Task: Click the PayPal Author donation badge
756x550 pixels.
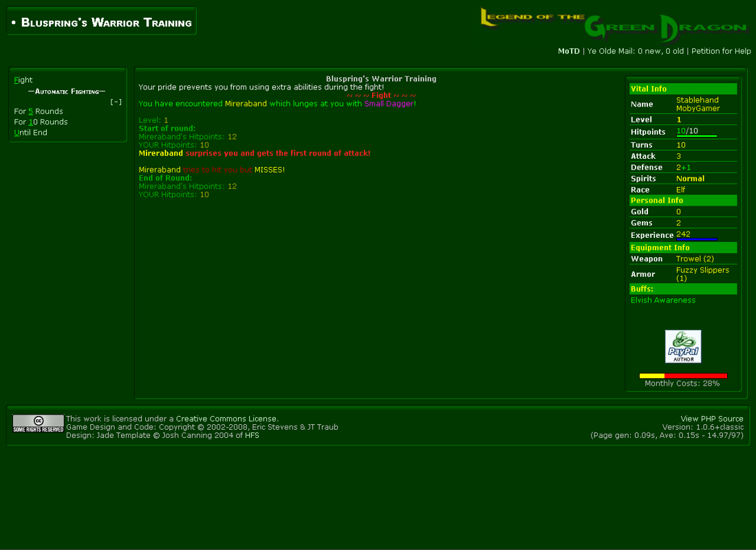Action: tap(683, 346)
